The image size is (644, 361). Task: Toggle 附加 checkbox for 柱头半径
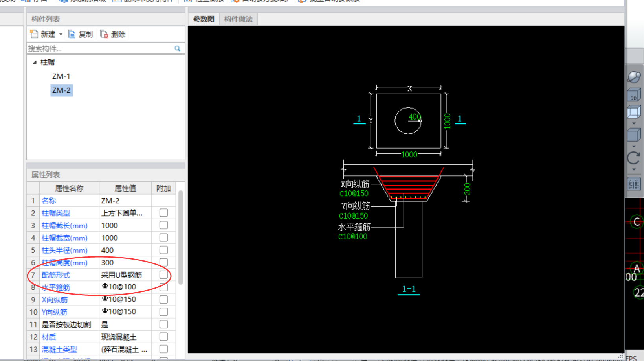(x=163, y=250)
